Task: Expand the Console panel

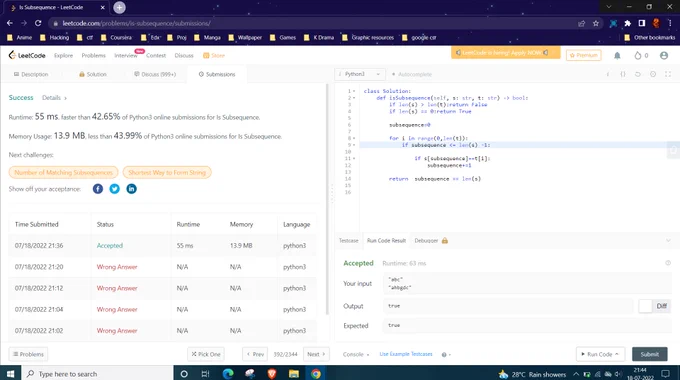Action: coord(356,354)
